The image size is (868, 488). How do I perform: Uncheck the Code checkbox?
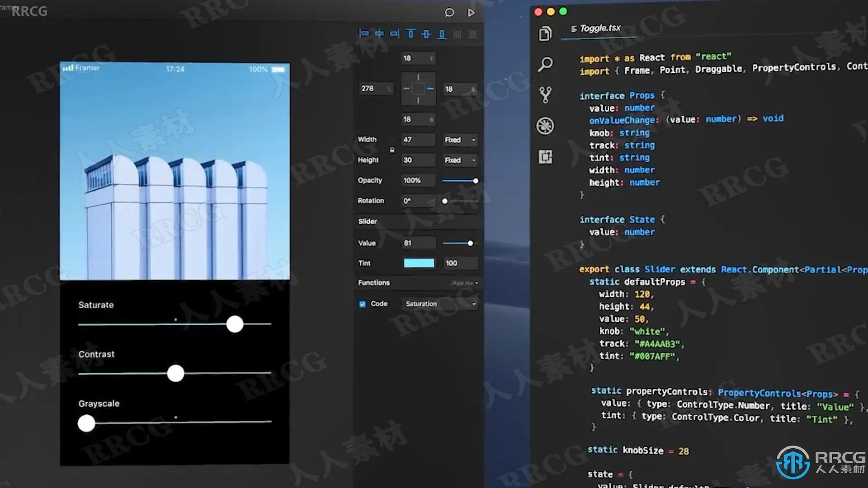pos(362,304)
